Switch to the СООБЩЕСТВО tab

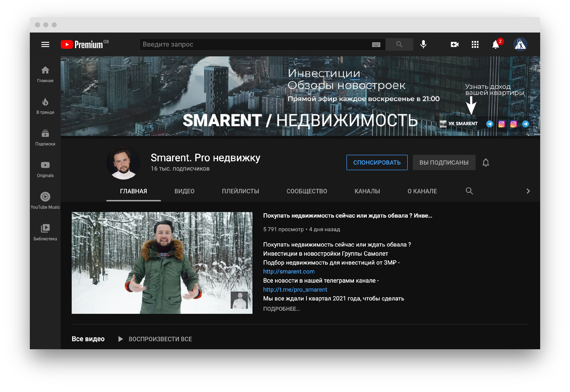click(x=307, y=191)
